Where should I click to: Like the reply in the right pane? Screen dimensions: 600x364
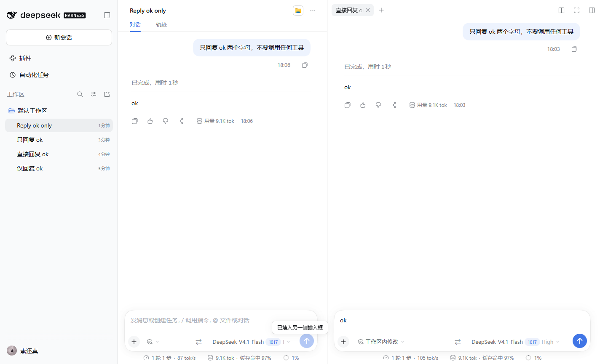point(363,105)
